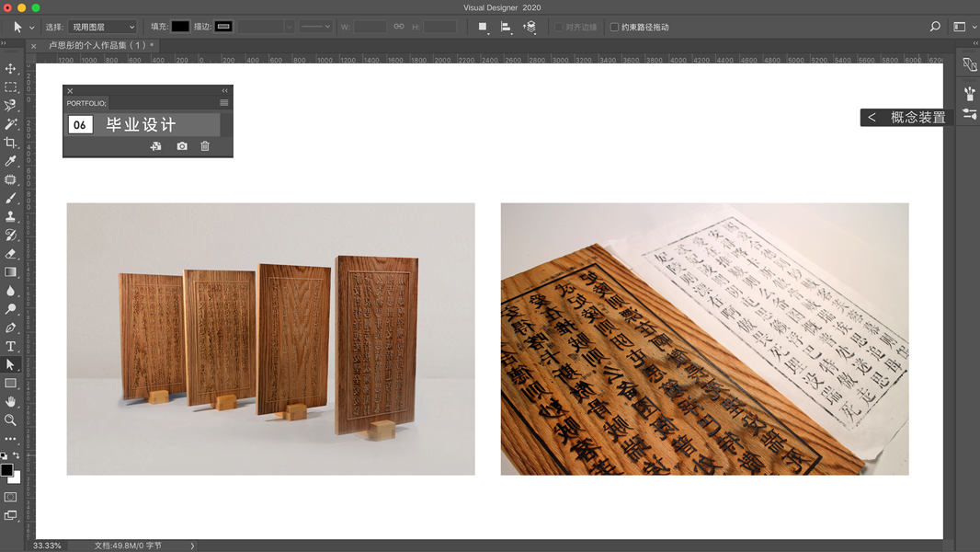Click the trash icon in Portfolio panel
The width and height of the screenshot is (980, 552).
pyautogui.click(x=205, y=146)
